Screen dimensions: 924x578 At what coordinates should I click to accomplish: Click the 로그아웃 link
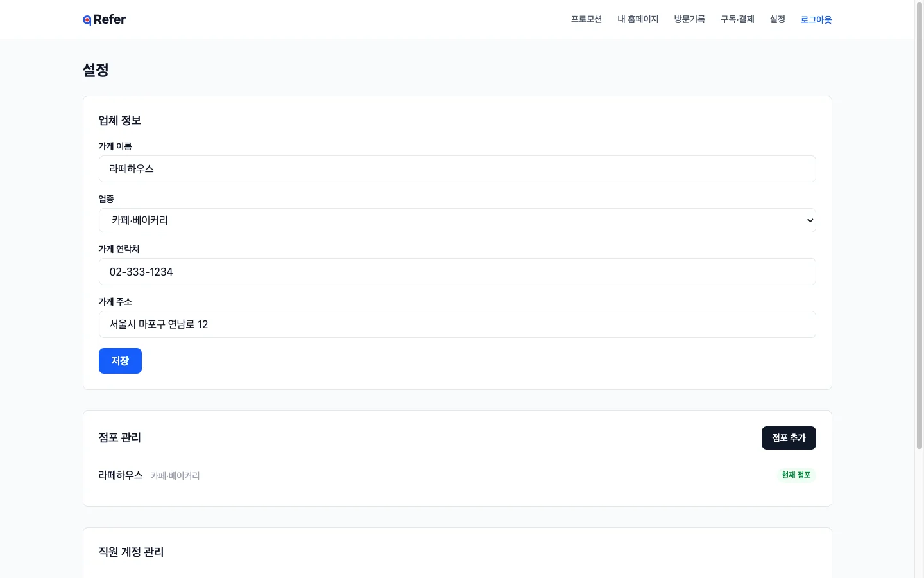(816, 19)
